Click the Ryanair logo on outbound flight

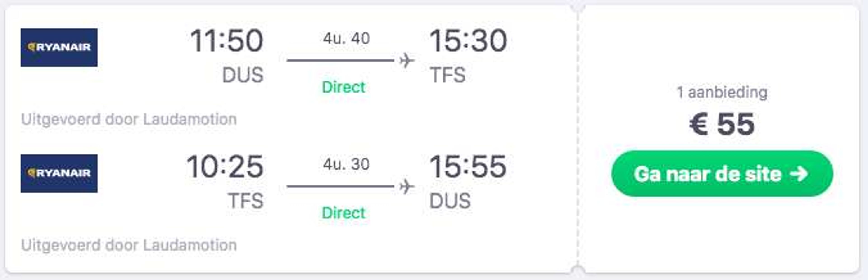[x=59, y=47]
